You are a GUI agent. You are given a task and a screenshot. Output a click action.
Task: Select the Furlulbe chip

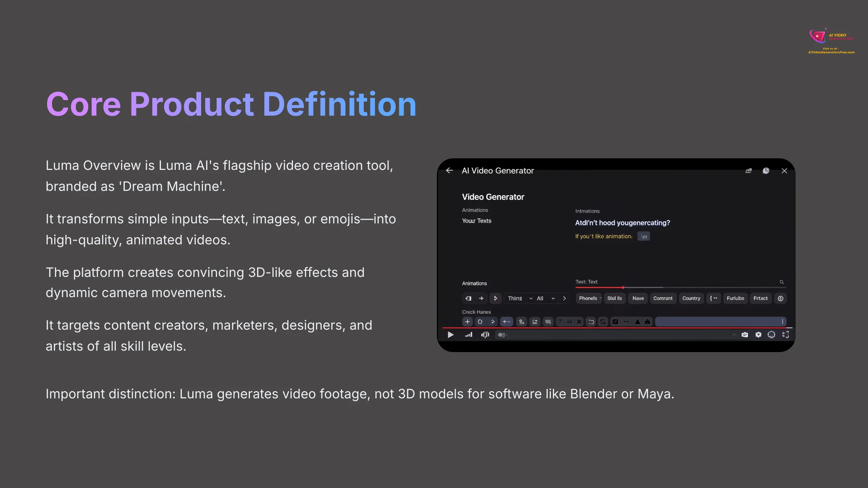pos(735,298)
